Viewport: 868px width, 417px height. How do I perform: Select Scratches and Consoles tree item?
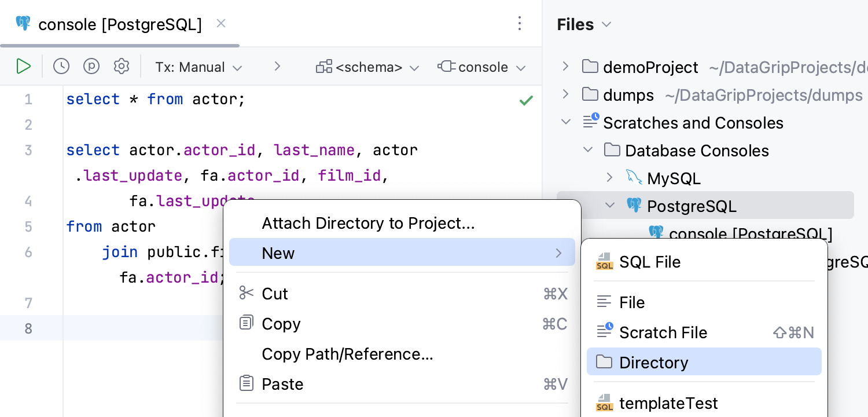coord(693,123)
